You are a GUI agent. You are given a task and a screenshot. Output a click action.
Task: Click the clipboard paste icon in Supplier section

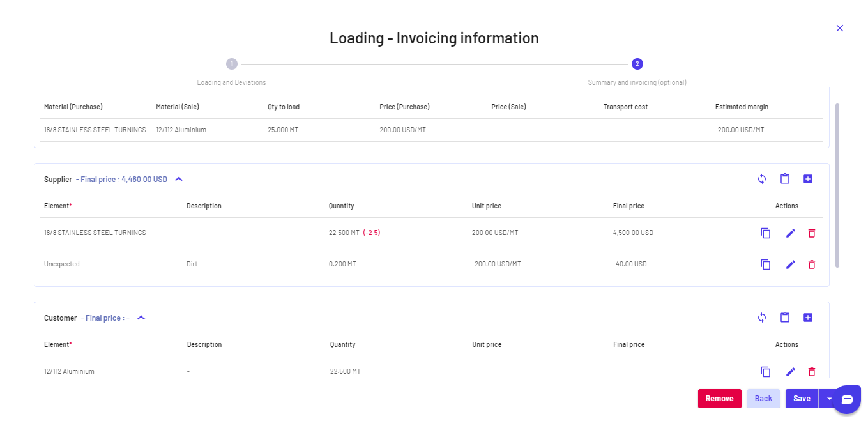[x=785, y=179]
